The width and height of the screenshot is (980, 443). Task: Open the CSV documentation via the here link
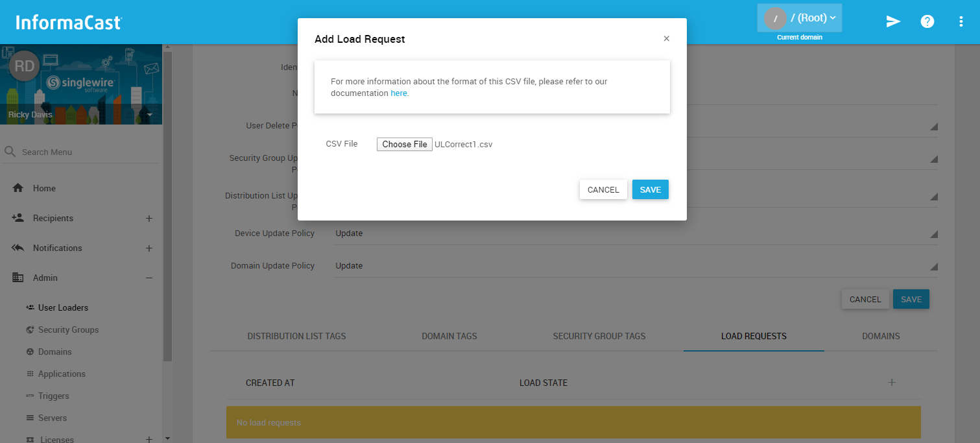pos(399,93)
